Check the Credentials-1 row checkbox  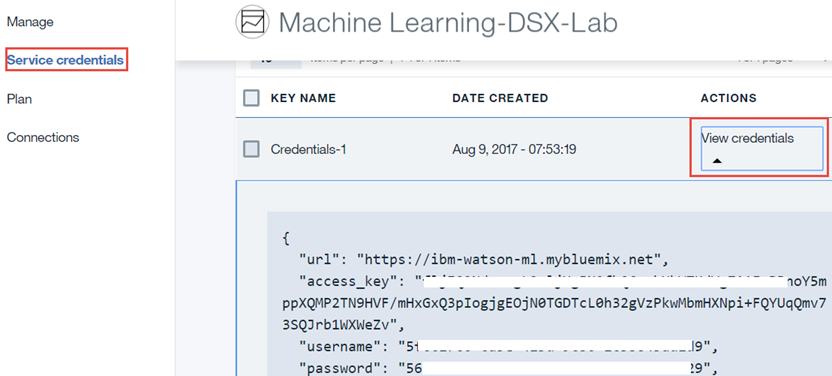[251, 150]
